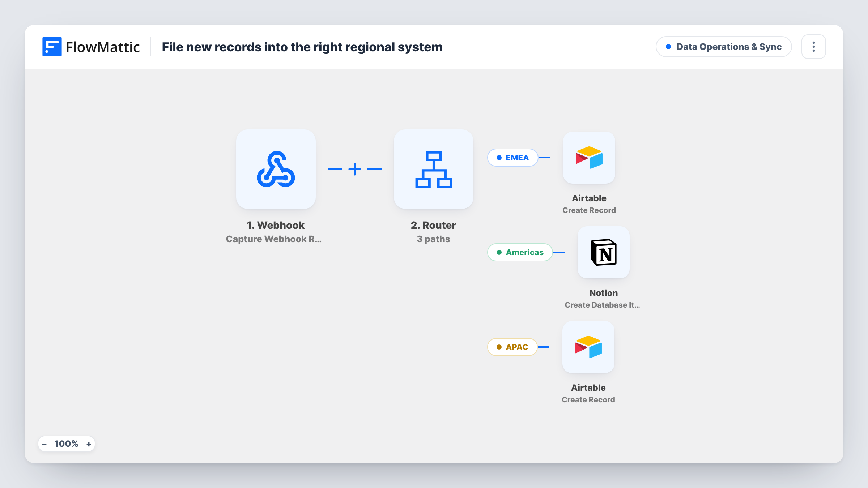Click the "2. Router" step label
Screen dimensions: 868x488
pyautogui.click(x=433, y=225)
